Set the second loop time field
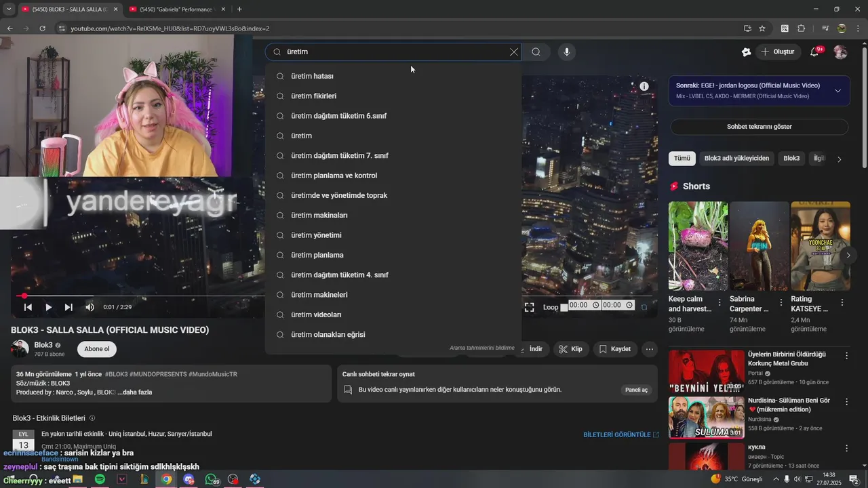Viewport: 868px width, 488px height. pyautogui.click(x=618, y=306)
